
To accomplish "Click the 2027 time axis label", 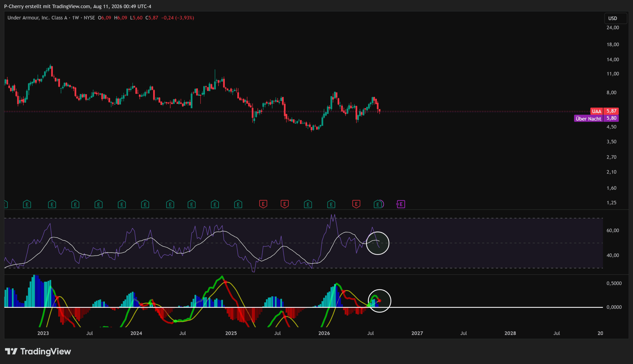I will click(417, 333).
